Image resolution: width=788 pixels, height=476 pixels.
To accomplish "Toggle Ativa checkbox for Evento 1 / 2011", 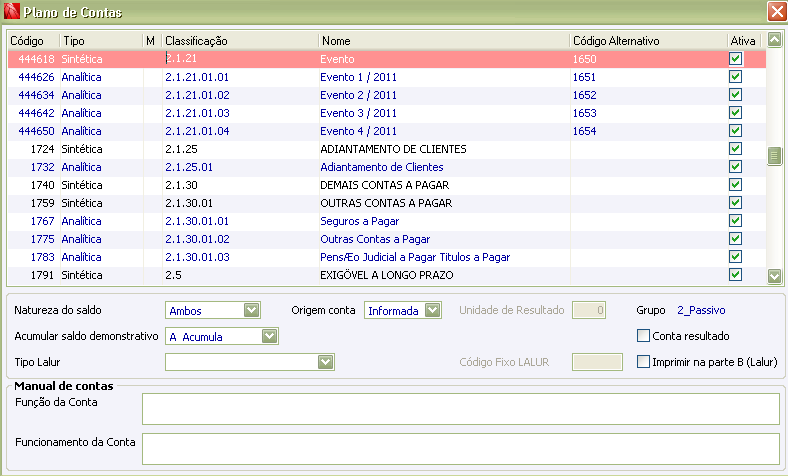I will (x=735, y=77).
